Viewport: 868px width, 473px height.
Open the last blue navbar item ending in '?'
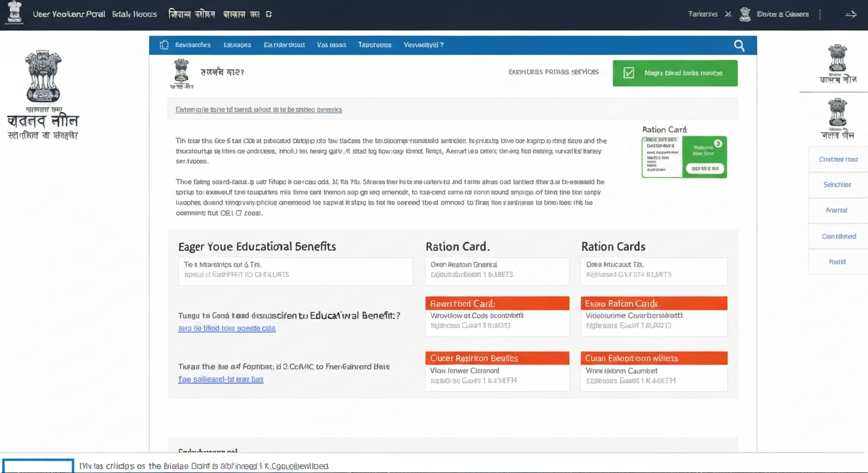[424, 45]
